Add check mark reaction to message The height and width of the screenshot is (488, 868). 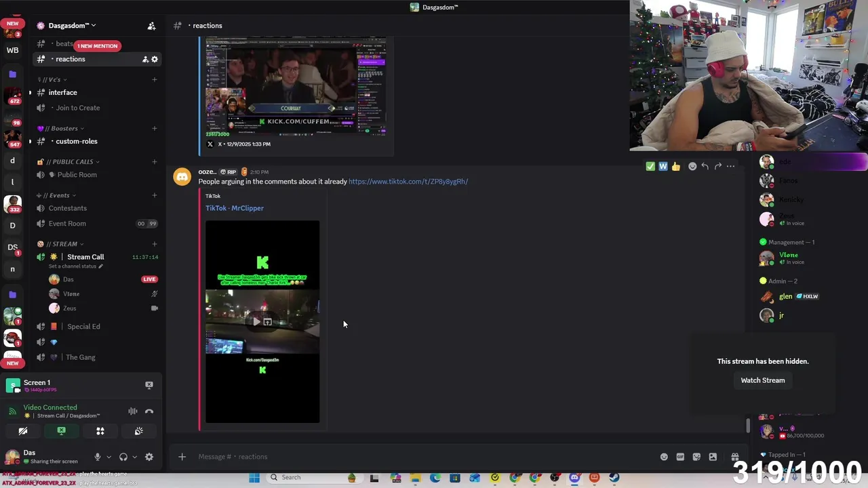[650, 166]
